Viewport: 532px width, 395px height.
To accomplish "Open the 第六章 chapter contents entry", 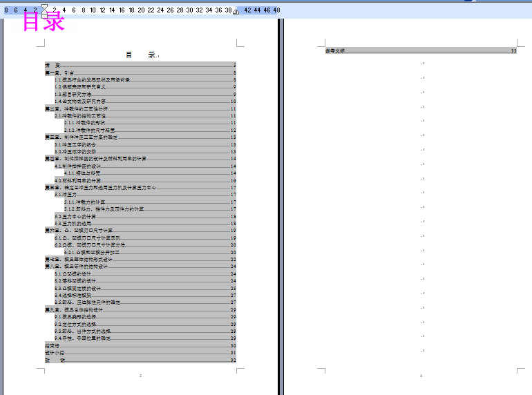I will coord(140,231).
